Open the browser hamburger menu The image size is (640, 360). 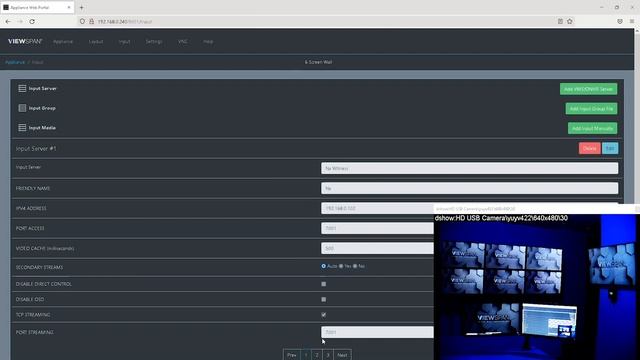[632, 21]
